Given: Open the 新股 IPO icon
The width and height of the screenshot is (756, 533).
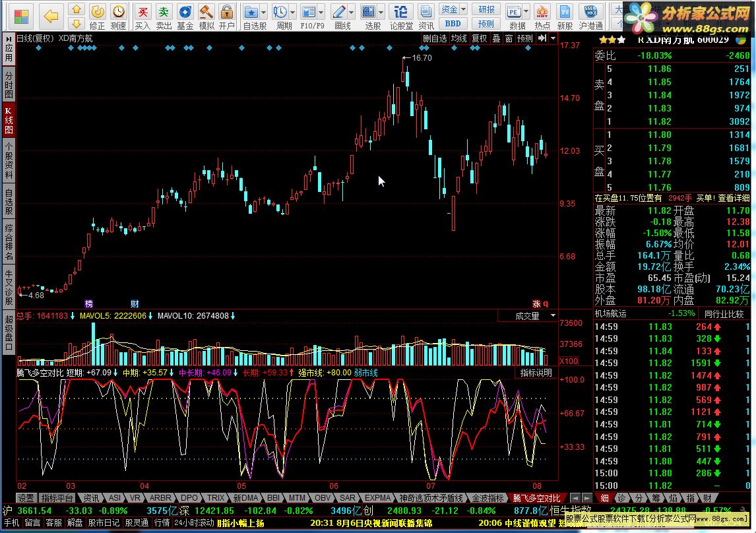Looking at the screenshot, I should click(x=565, y=16).
